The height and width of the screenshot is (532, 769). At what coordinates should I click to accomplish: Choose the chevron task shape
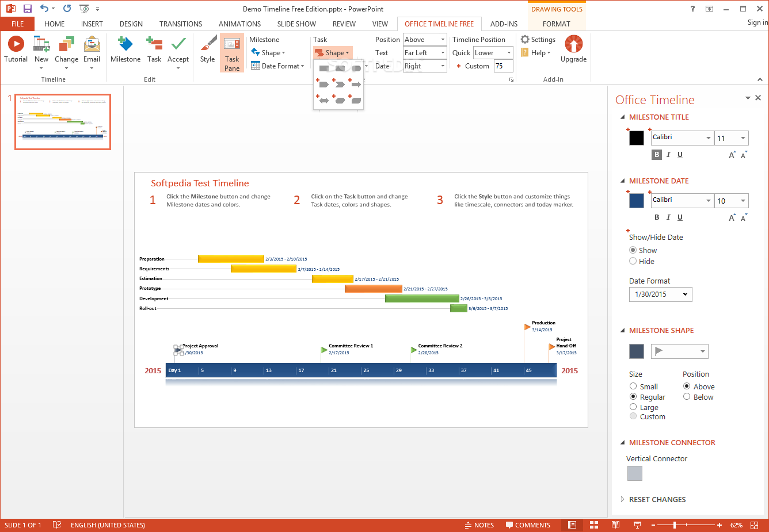[x=340, y=85]
